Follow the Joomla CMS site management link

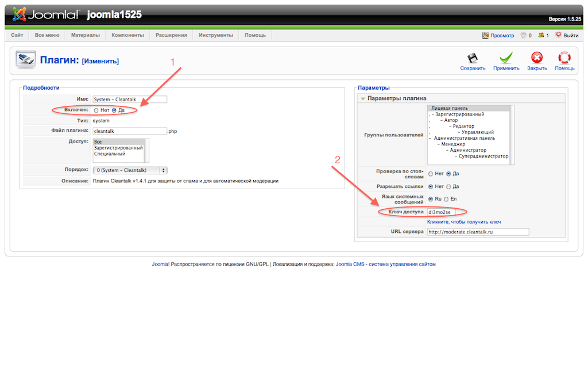386,264
